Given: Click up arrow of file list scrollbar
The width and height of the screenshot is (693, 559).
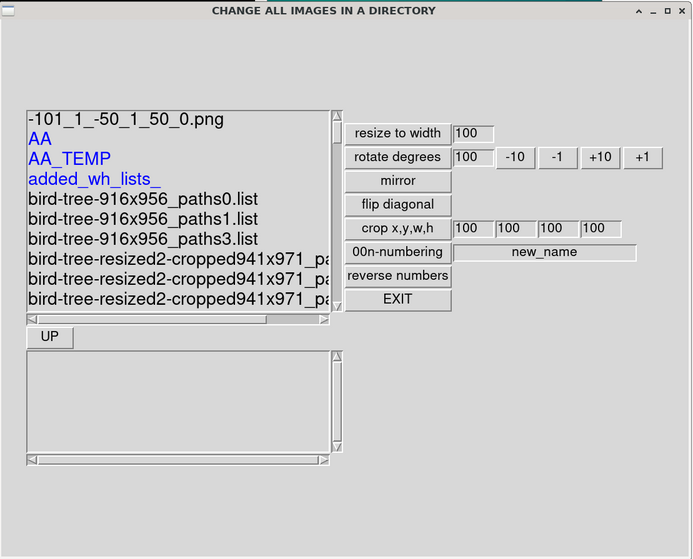Looking at the screenshot, I should 337,116.
